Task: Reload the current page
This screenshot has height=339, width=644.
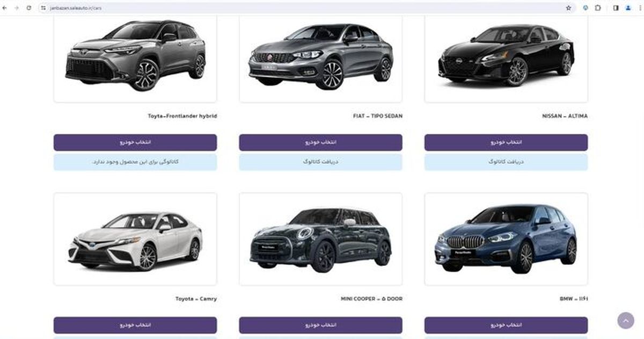Action: 28,8
